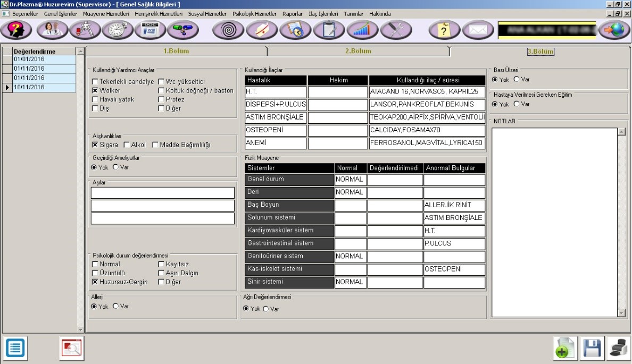Click the globe with arrow icon
This screenshot has height=364, width=632.
coord(614,30)
